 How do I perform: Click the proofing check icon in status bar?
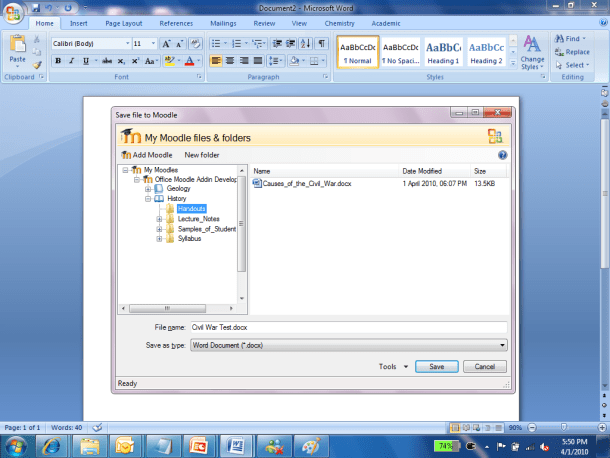coord(97,428)
